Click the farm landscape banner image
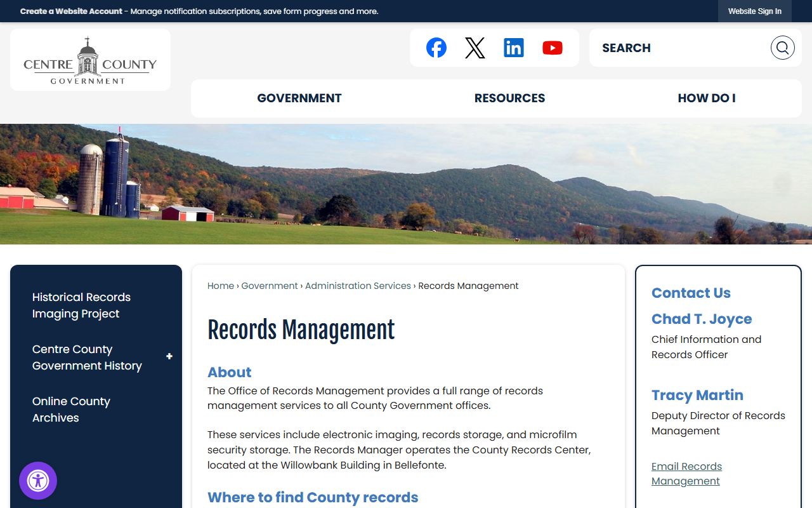812x508 pixels. pos(406,184)
